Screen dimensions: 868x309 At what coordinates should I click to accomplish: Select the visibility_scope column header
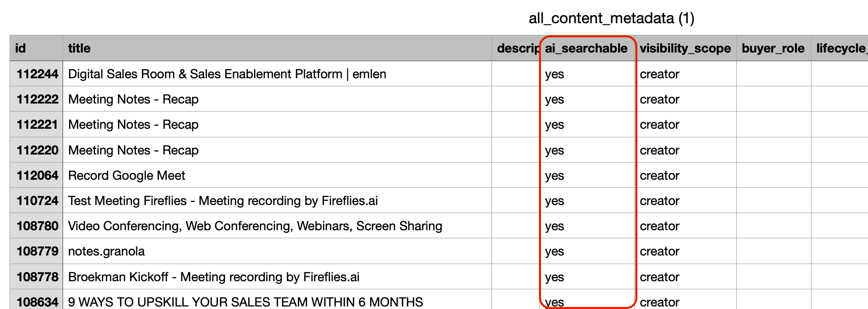(685, 48)
